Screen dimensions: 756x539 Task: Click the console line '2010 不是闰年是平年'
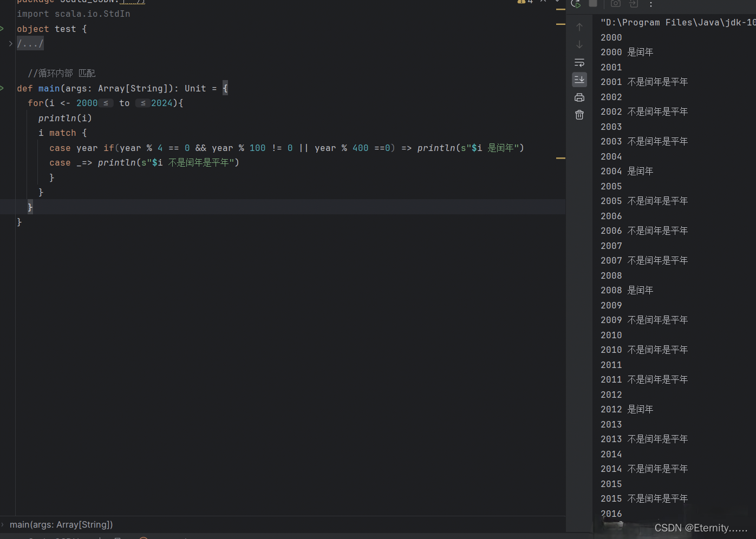click(x=644, y=350)
